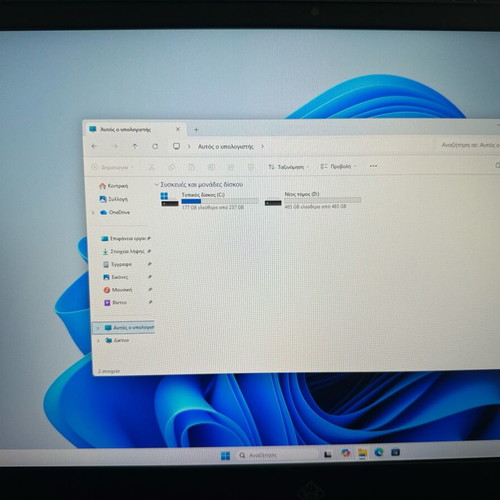Open Συλλογή (Gallery) in the sidebar
The height and width of the screenshot is (500, 500).
[x=114, y=199]
